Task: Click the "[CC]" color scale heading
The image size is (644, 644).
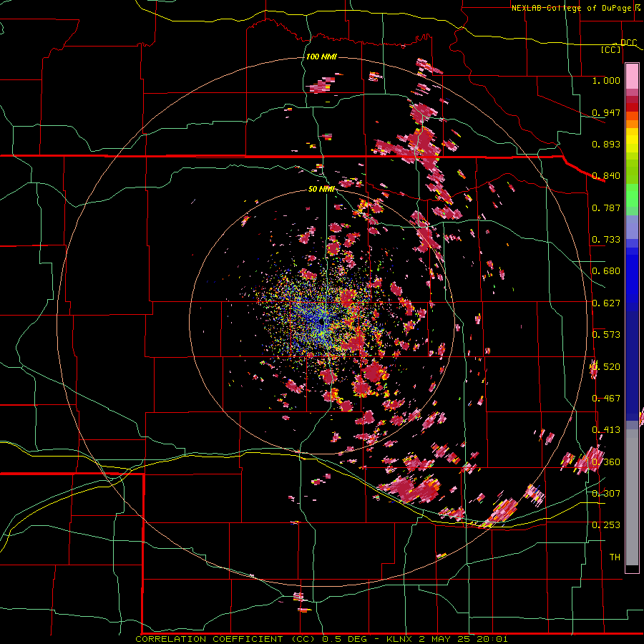Action: click(611, 49)
